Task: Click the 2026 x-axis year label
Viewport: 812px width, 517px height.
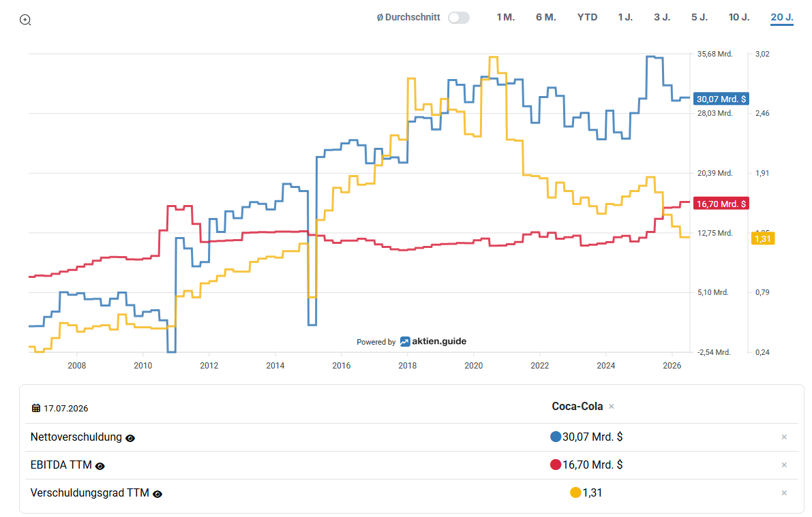Action: [672, 365]
